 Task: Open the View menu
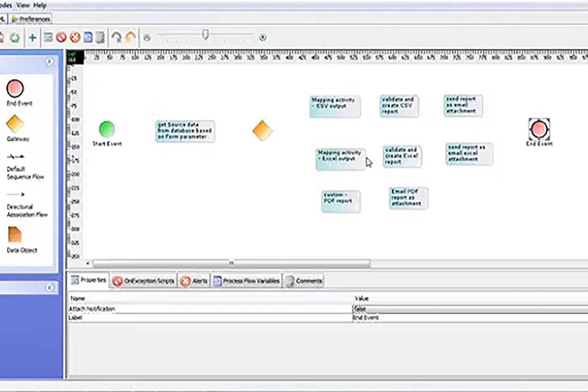tap(23, 5)
